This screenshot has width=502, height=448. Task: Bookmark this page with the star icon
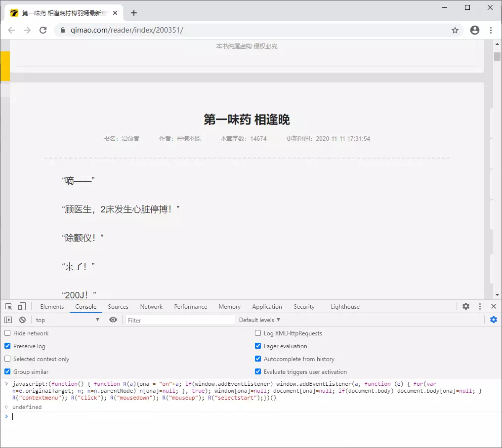pyautogui.click(x=455, y=30)
